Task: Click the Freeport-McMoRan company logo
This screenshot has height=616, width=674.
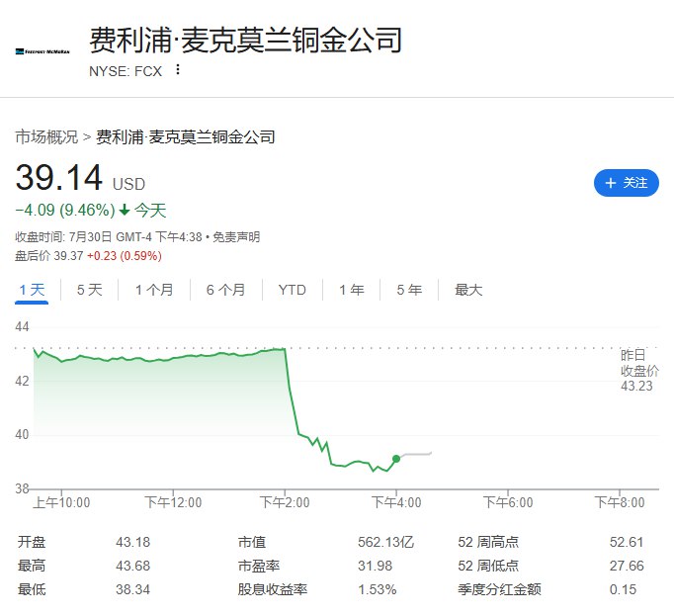Action: pyautogui.click(x=42, y=51)
